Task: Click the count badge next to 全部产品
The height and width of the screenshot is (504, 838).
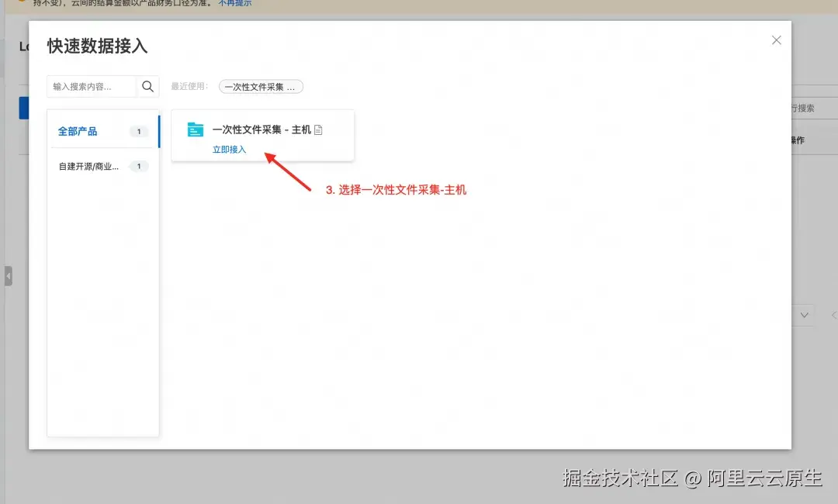Action: coord(138,131)
